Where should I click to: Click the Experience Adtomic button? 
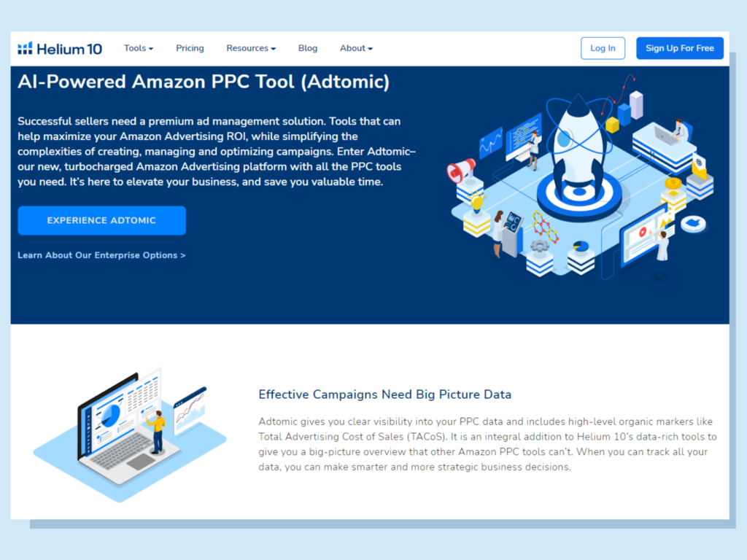(102, 220)
